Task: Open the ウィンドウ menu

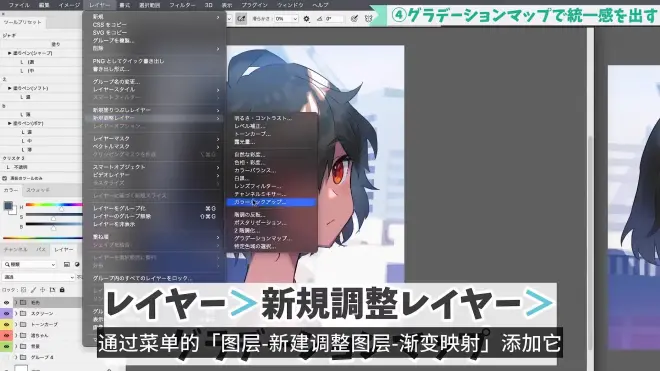Action: point(290,5)
